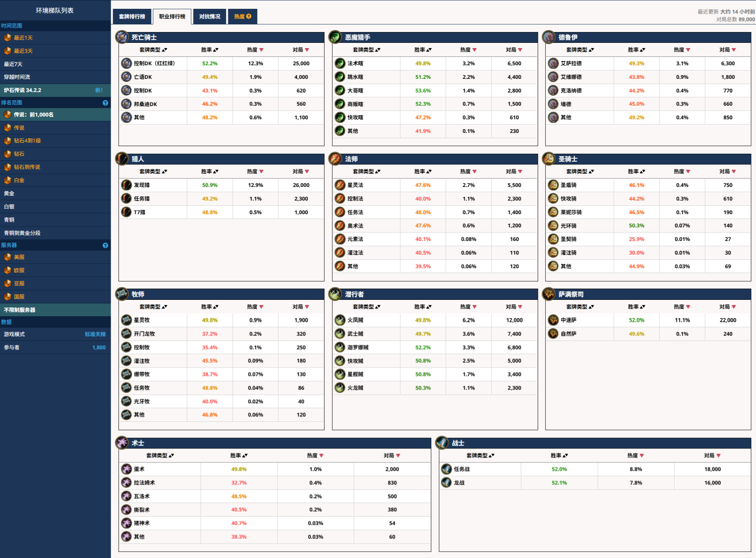The width and height of the screenshot is (756, 558).
Task: Open the 对抗情况 tab
Action: 210,16
